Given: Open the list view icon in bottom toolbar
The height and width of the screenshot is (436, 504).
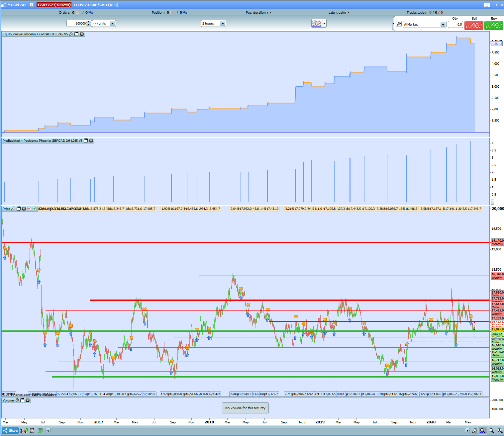Looking at the screenshot, I should [x=32, y=431].
